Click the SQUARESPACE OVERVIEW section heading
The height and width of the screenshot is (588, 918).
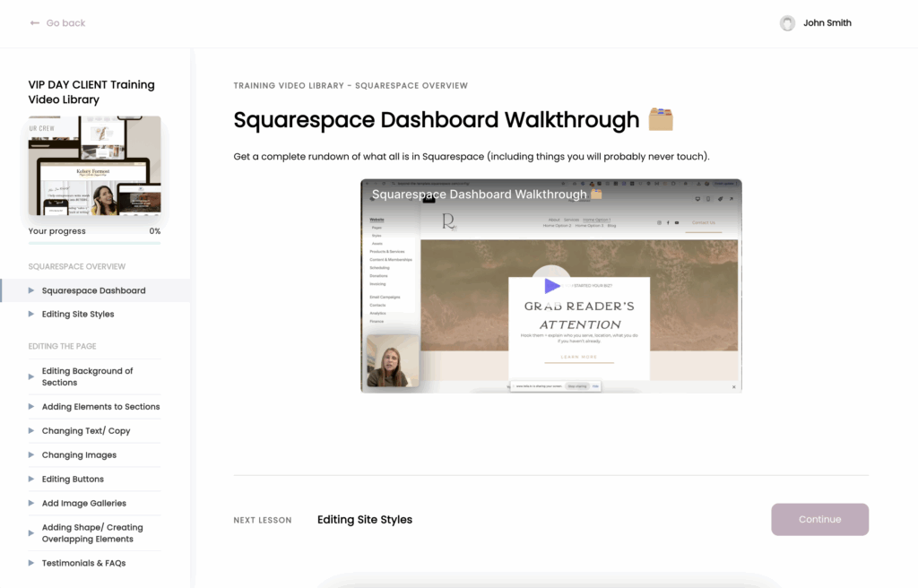[x=77, y=266]
